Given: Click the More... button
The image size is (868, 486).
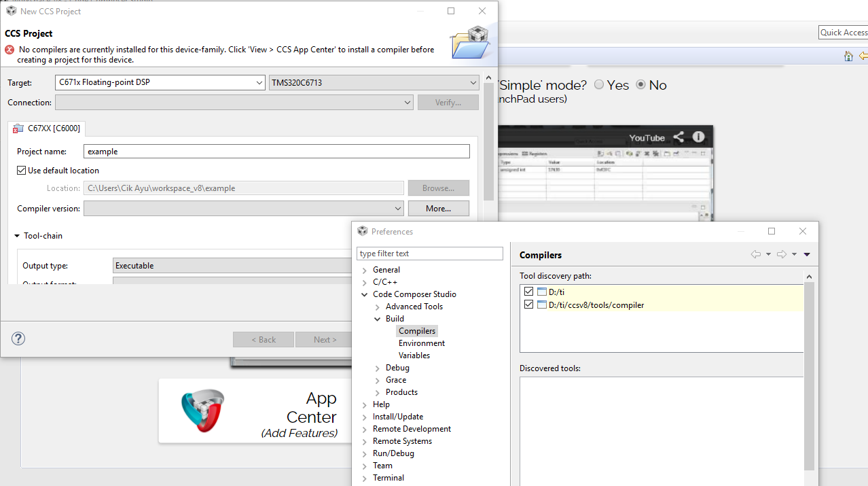Looking at the screenshot, I should coord(439,209).
